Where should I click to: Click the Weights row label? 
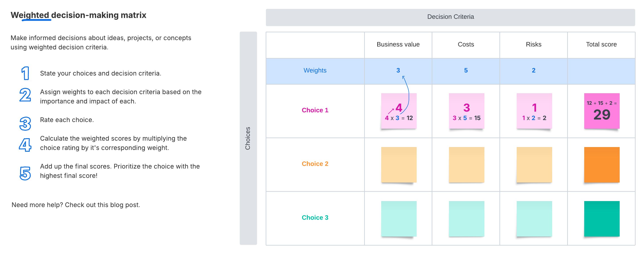315,70
